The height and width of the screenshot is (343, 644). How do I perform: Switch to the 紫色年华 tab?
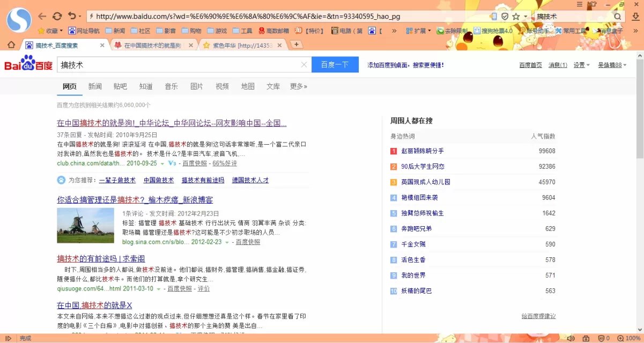click(242, 46)
